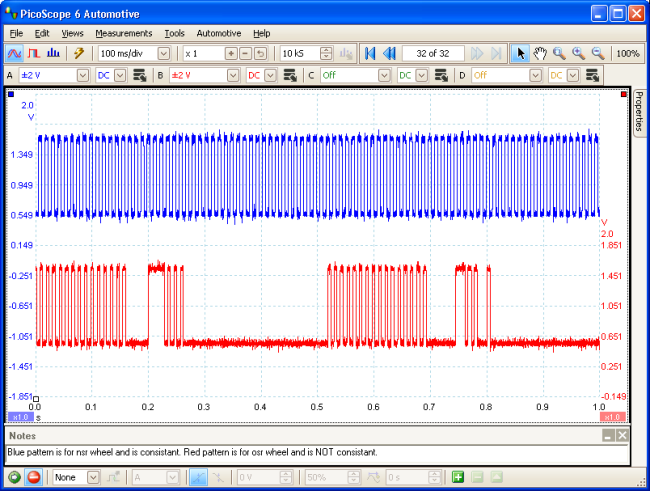Open the Measurements menu
The width and height of the screenshot is (650, 491).
(x=123, y=33)
